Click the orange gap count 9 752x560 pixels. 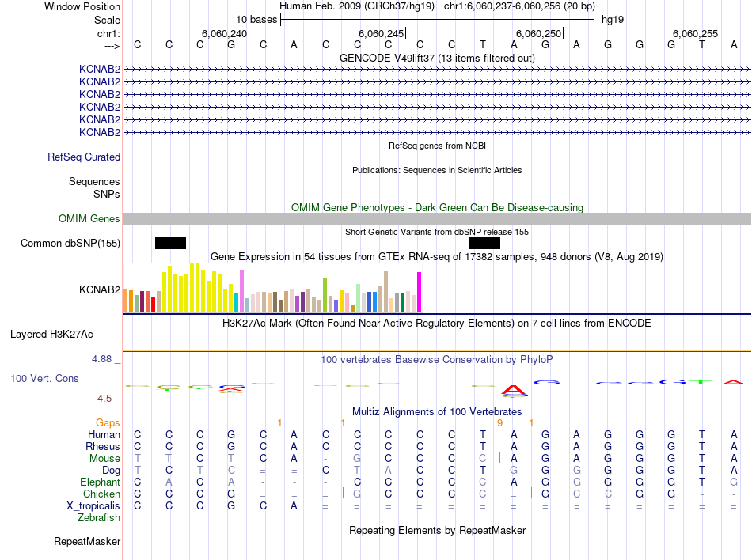(x=500, y=423)
